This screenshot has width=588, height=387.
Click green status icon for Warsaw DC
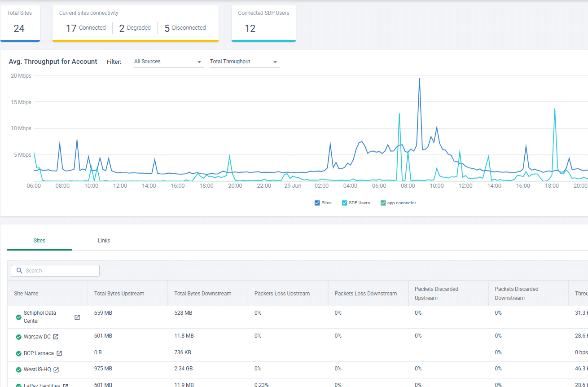pos(19,337)
